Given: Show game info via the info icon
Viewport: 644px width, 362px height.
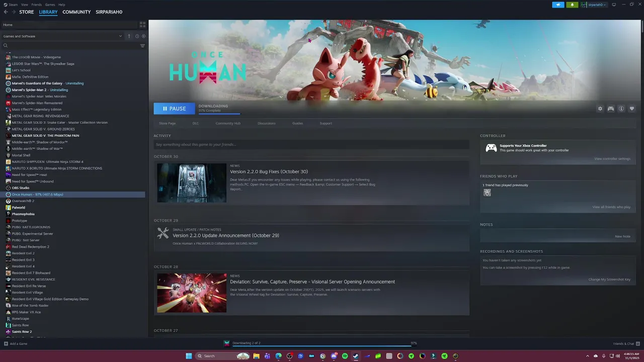Looking at the screenshot, I should coord(621,109).
